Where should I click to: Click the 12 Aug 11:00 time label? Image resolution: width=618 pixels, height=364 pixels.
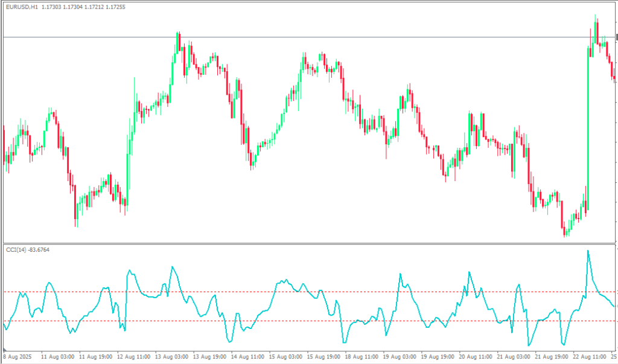(135, 357)
